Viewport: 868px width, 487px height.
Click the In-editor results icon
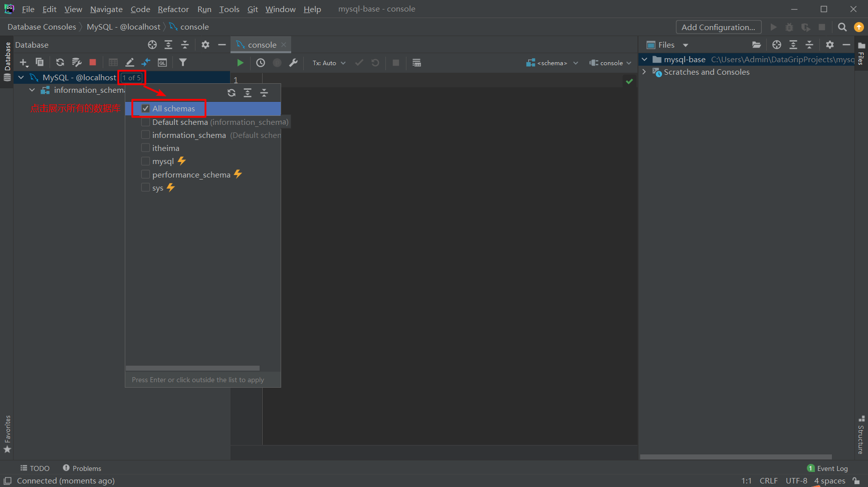pos(416,63)
